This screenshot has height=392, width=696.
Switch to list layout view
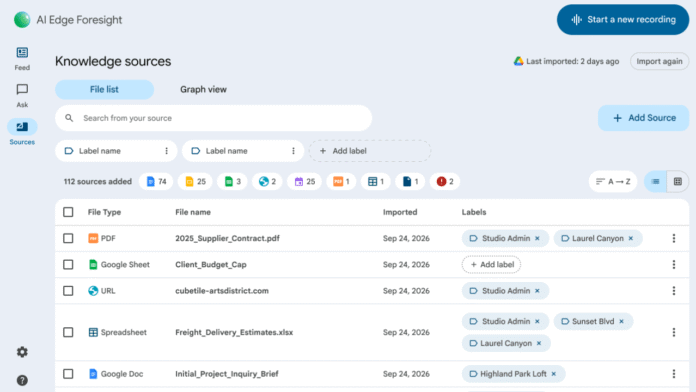[x=655, y=182]
